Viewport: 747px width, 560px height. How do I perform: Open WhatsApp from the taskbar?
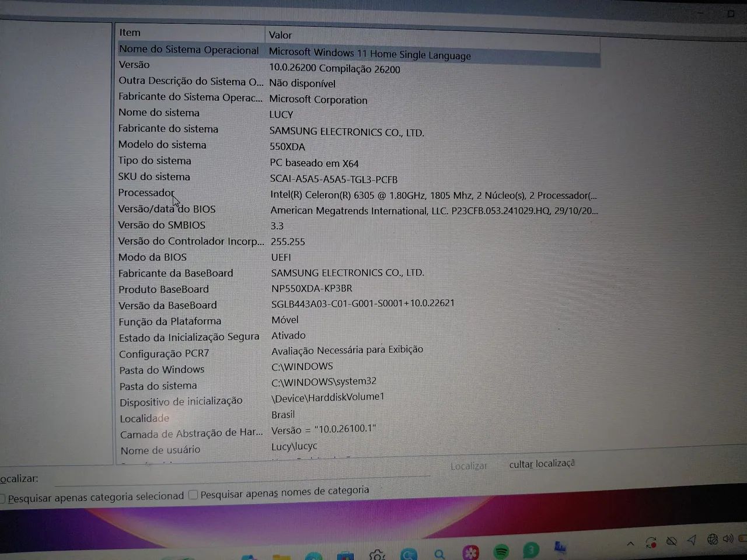pyautogui.click(x=530, y=550)
